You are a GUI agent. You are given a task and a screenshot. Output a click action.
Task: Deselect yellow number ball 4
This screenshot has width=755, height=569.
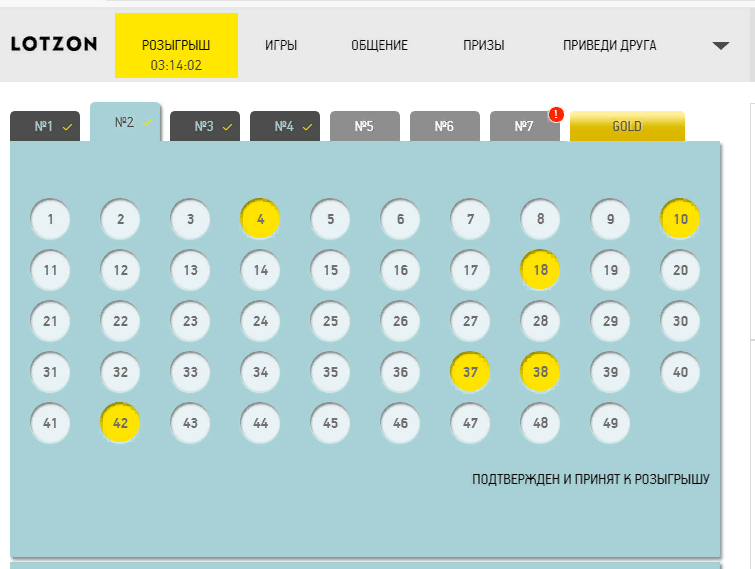click(260, 219)
